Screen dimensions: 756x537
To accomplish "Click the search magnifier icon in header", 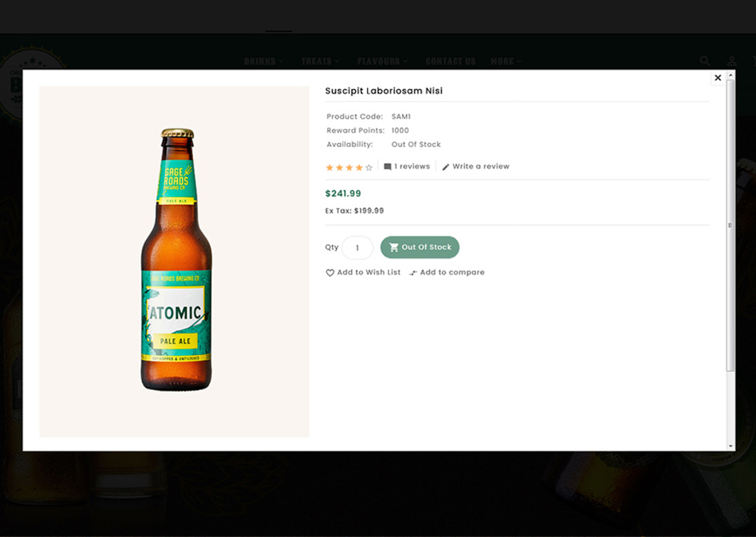I will (x=705, y=61).
